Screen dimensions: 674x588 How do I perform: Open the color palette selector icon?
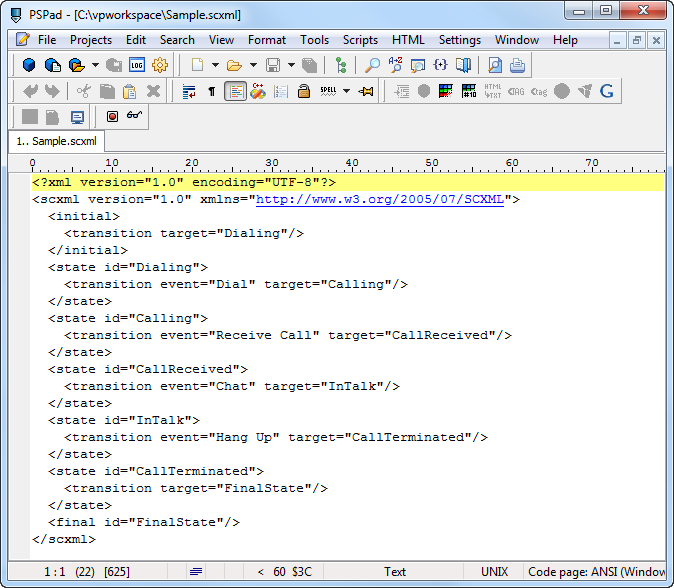(446, 91)
